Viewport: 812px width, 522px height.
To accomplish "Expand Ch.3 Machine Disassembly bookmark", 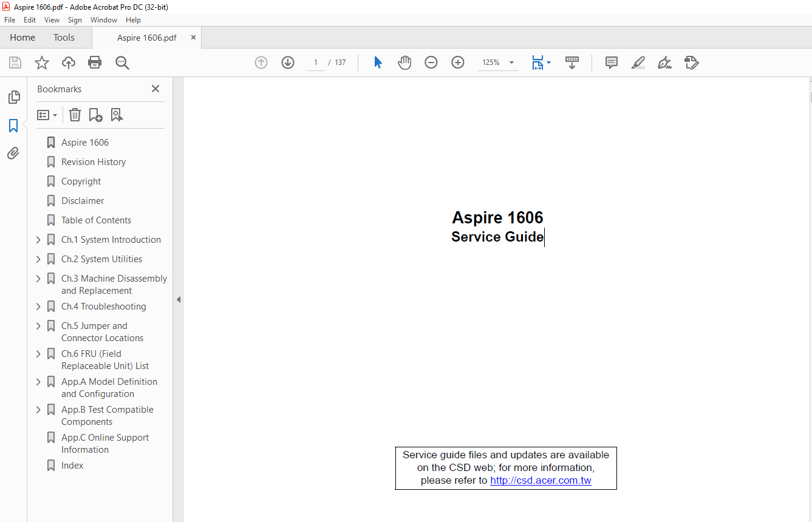I will point(38,279).
